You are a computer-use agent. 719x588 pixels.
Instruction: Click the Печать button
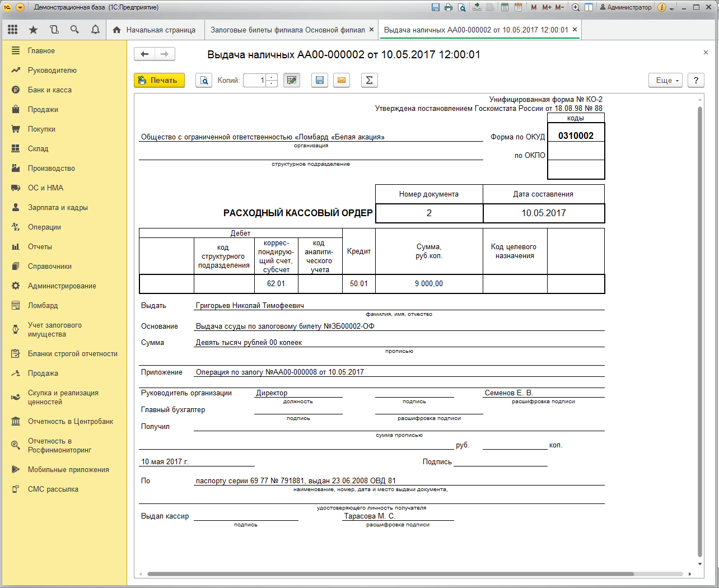point(159,80)
